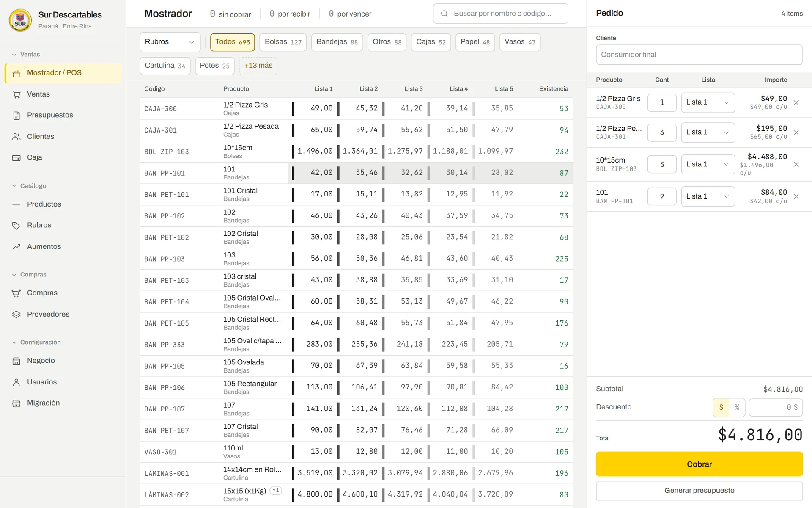Open Lista dropdown for 1/2 Pizza Gris
812x508 pixels.
pyautogui.click(x=708, y=102)
